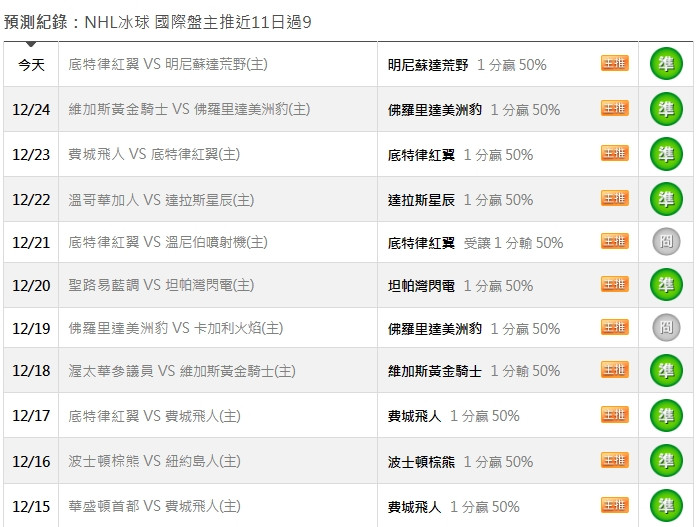The image size is (696, 527).
Task: Click page heading 預測紀錄 NHL冰球
Action: (x=158, y=22)
